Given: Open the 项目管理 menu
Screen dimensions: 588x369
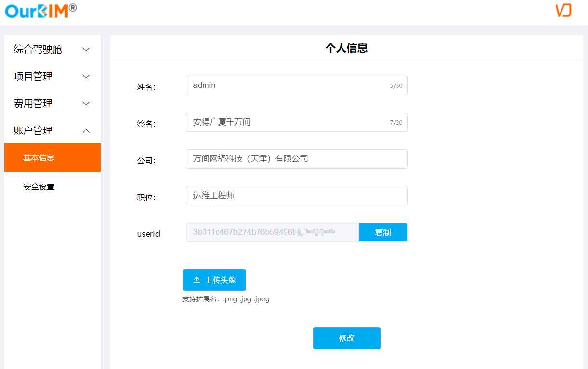Looking at the screenshot, I should tap(53, 76).
